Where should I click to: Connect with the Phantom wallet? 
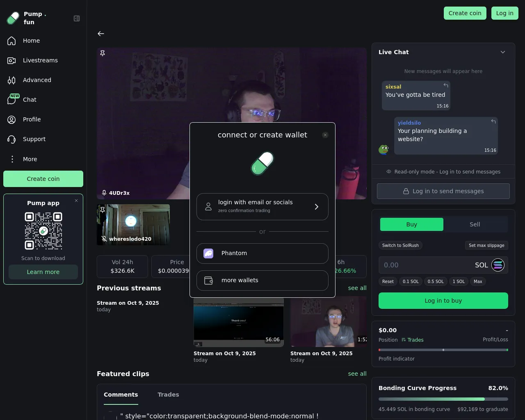tap(262, 253)
